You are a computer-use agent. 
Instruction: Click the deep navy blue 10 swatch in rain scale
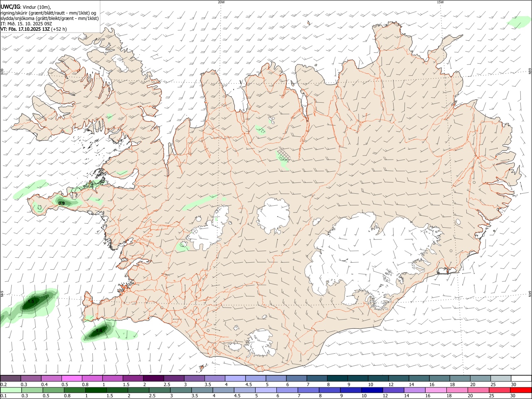372,390
